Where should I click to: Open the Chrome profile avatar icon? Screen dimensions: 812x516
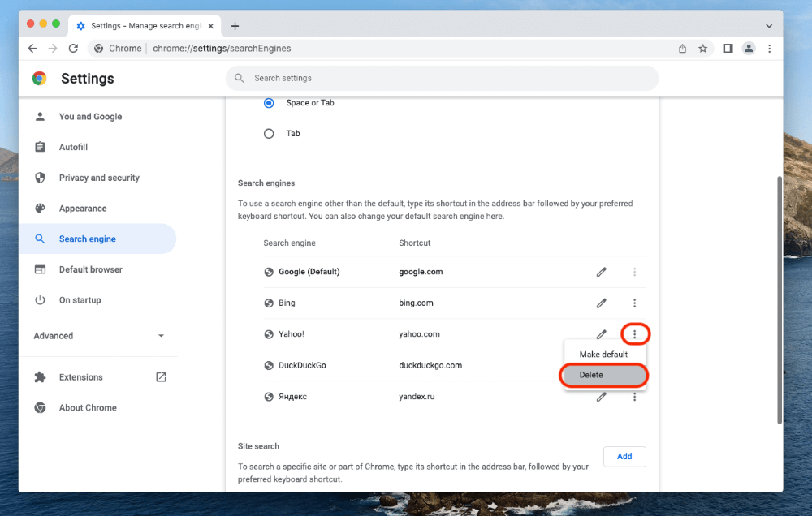(x=749, y=49)
